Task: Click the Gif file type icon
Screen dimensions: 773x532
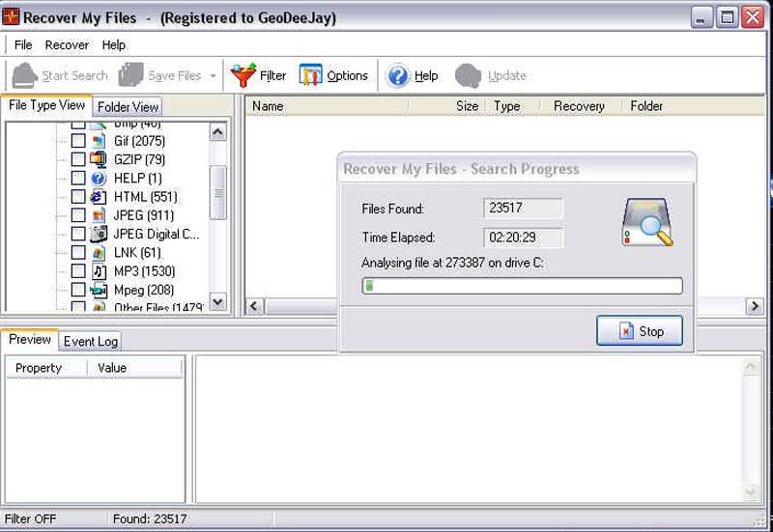Action: point(99,141)
